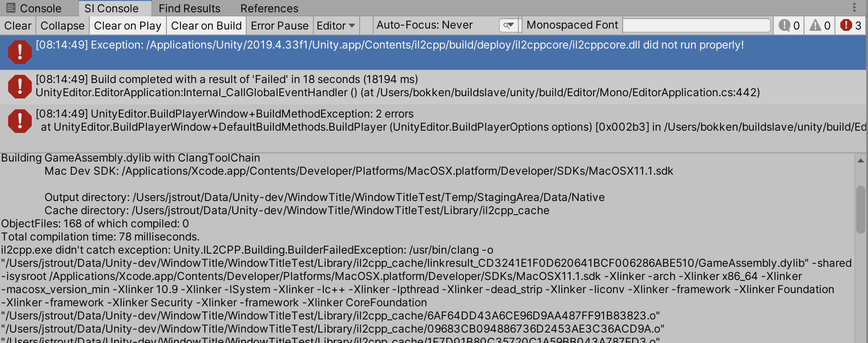Toggle the info message count filter
This screenshot has width=868, height=343.
click(x=789, y=25)
